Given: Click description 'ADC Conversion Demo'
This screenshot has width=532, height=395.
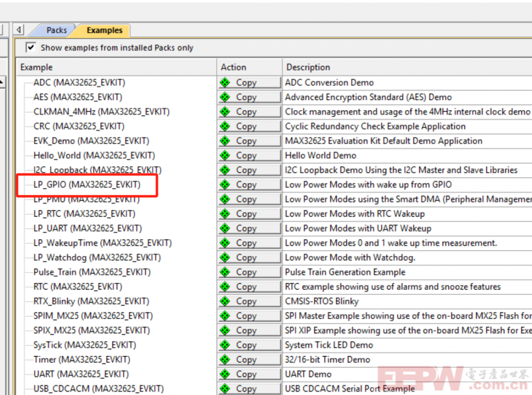Looking at the screenshot, I should coord(329,83).
